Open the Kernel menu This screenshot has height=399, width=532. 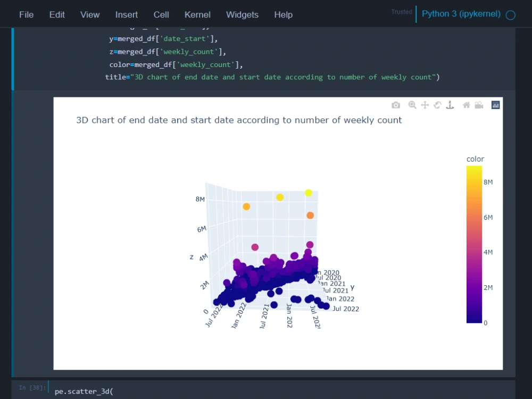click(197, 14)
